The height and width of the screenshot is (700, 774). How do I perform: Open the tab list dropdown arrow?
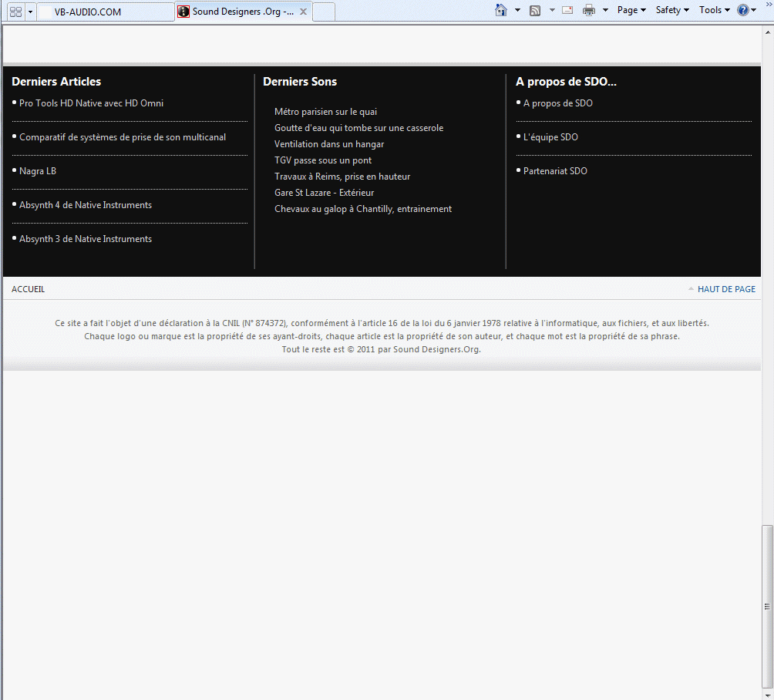pyautogui.click(x=31, y=12)
